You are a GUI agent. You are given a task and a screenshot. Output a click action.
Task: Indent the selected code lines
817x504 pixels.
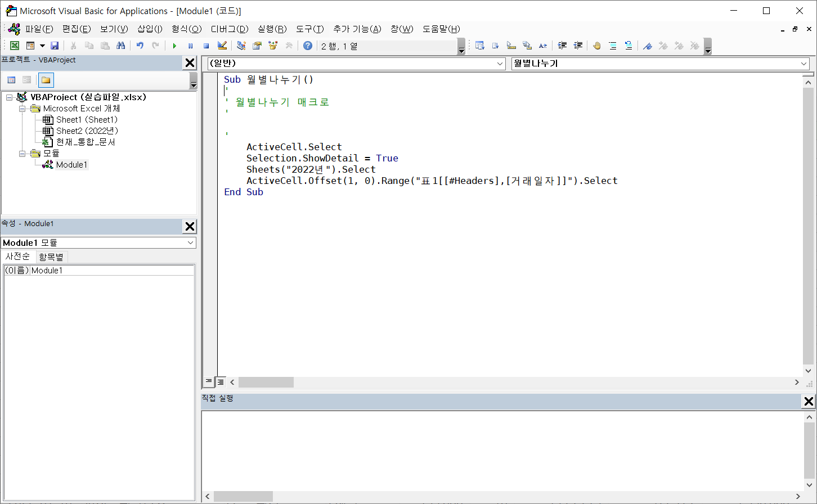coord(562,46)
